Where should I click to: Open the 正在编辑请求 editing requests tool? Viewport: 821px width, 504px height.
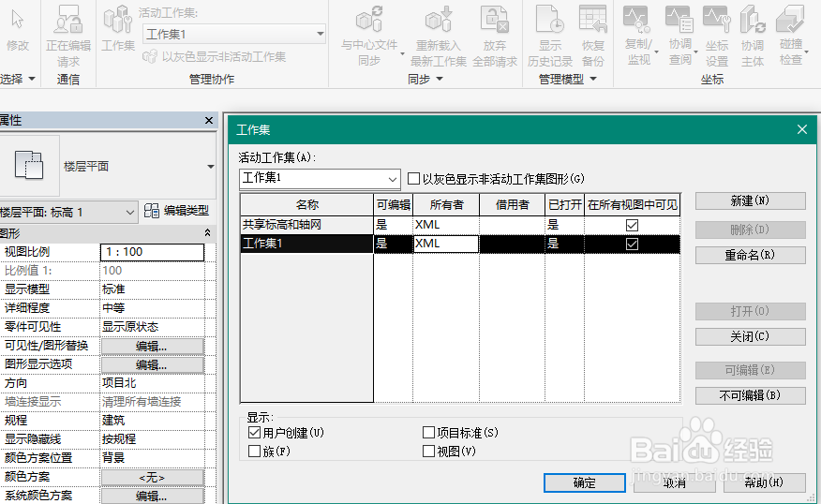pos(68,36)
